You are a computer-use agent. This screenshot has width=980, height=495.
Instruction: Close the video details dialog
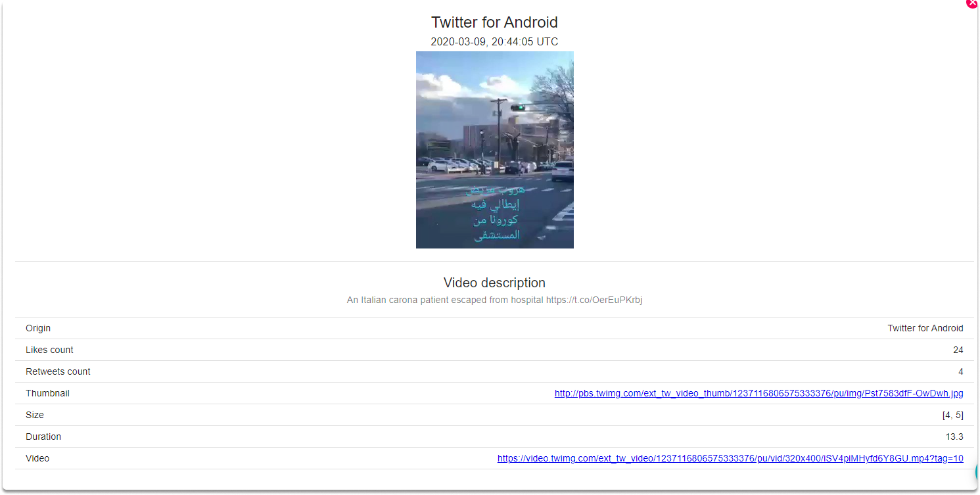(x=973, y=3)
